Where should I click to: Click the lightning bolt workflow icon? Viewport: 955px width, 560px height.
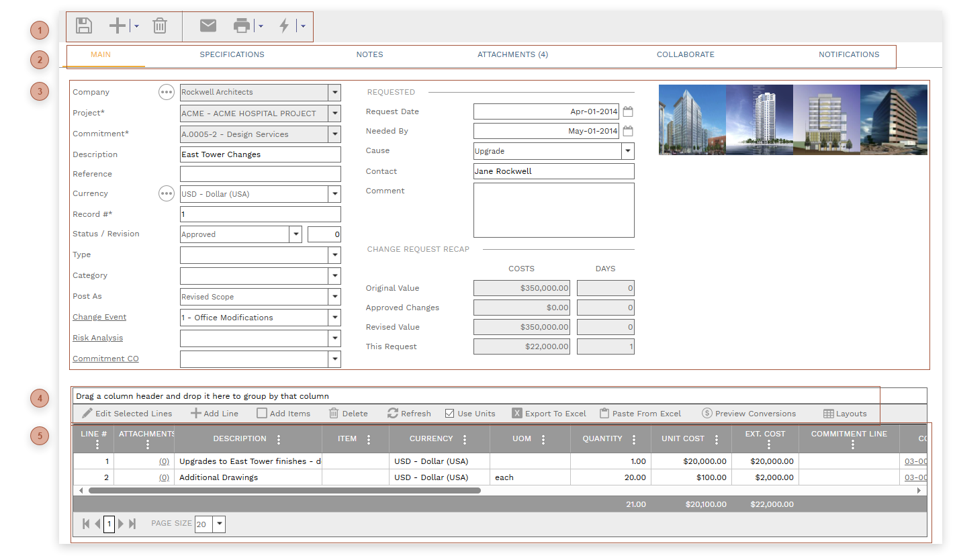[x=284, y=26]
